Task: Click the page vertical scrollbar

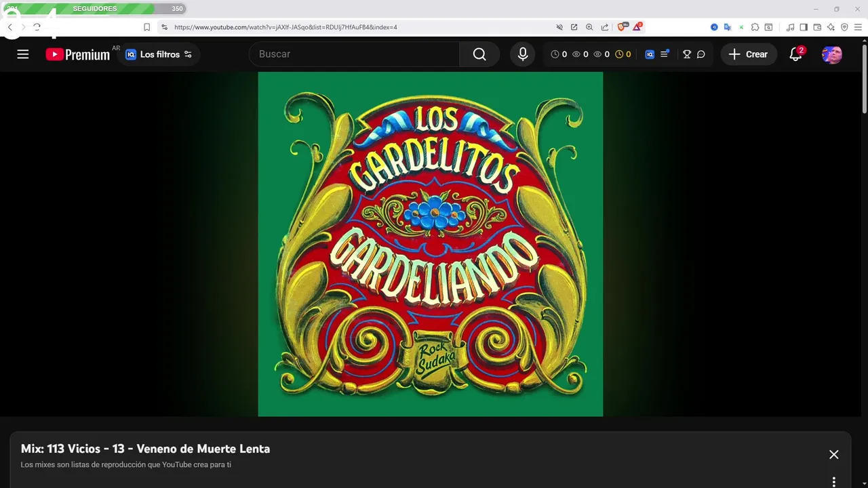Action: coord(864,79)
